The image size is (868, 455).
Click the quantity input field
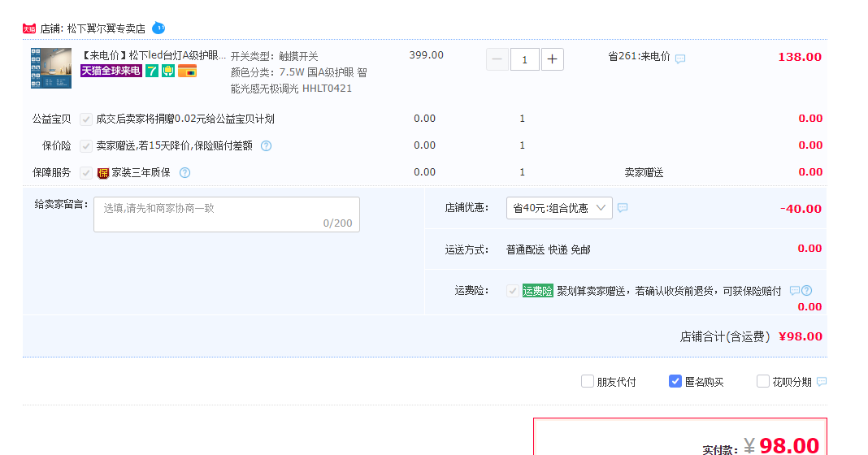525,59
